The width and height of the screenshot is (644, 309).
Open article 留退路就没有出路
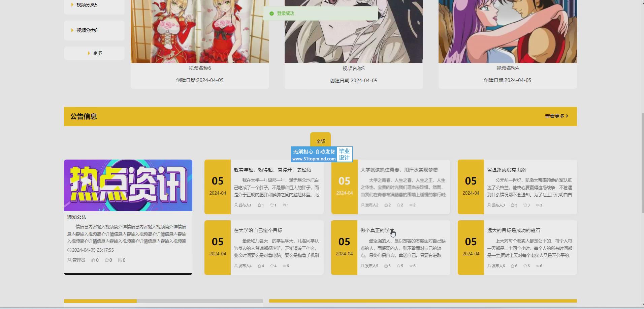click(506, 170)
